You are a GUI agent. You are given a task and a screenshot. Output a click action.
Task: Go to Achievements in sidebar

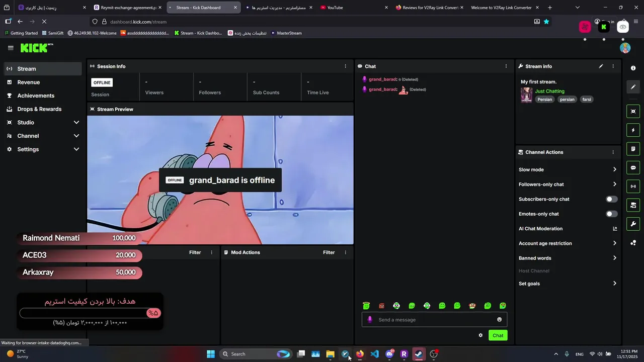click(x=43, y=96)
